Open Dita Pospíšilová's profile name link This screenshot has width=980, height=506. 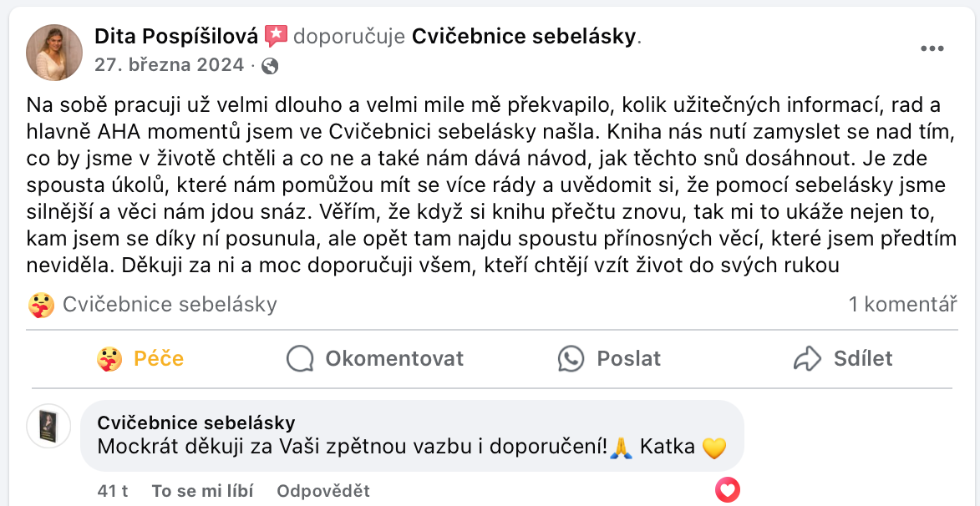point(177,36)
